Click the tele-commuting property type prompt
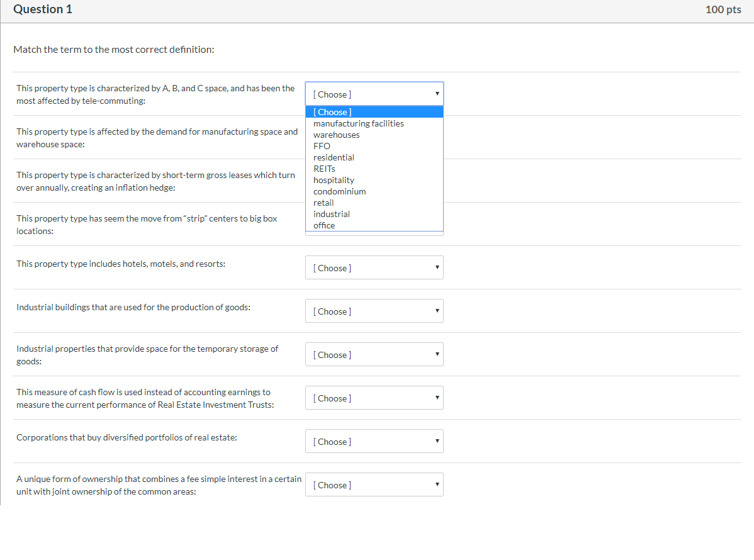Image resolution: width=754 pixels, height=560 pixels. click(155, 94)
